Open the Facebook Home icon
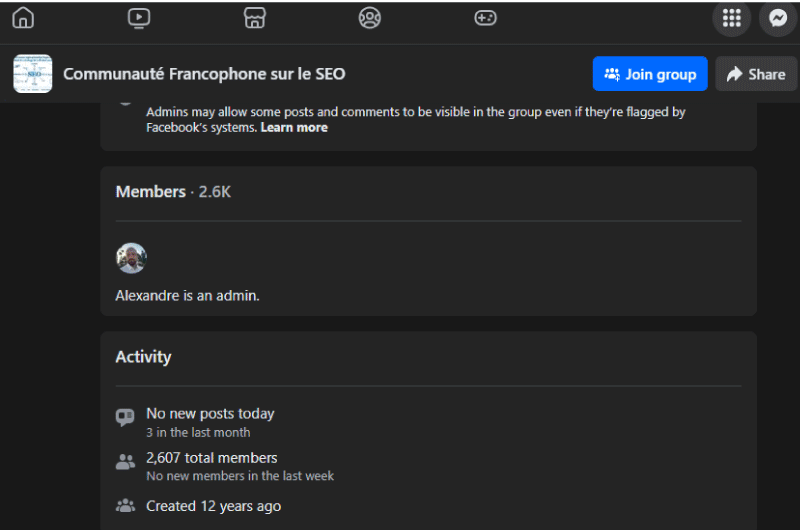Image resolution: width=800 pixels, height=530 pixels. pos(23,18)
